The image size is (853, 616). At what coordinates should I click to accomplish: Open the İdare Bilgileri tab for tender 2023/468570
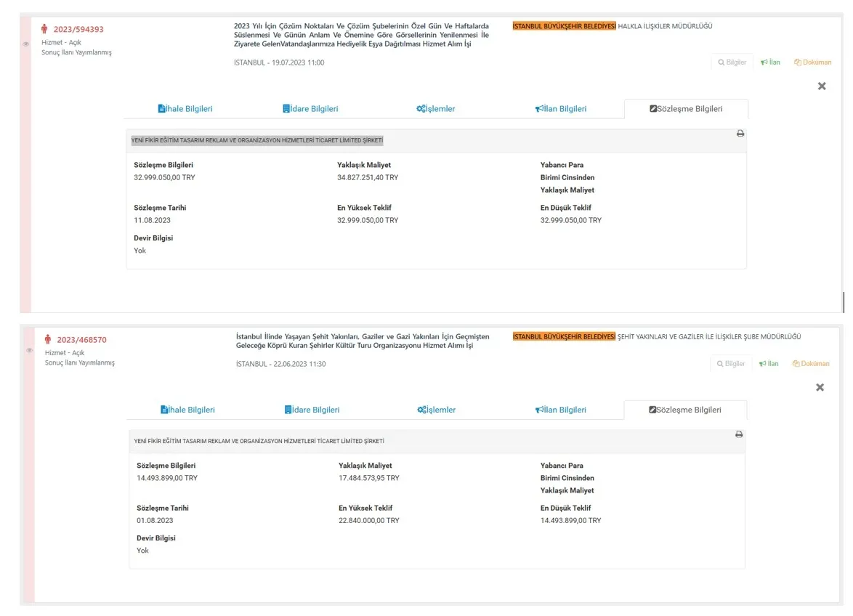312,410
